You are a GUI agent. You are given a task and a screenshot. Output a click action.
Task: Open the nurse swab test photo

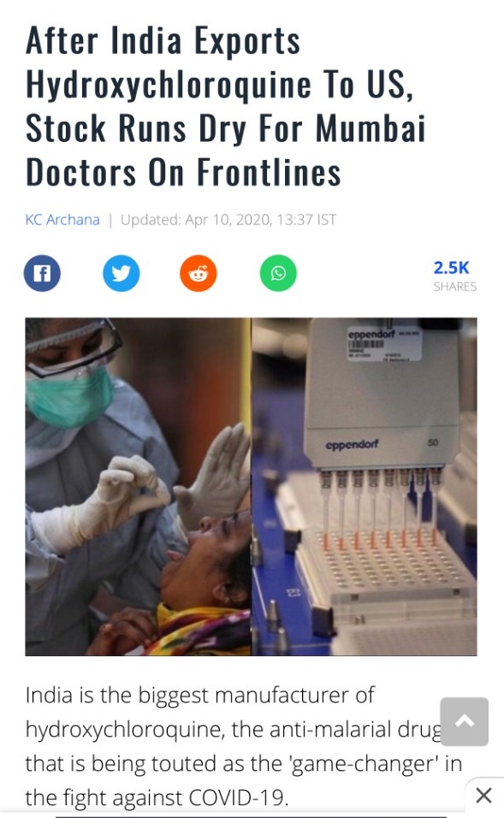138,486
